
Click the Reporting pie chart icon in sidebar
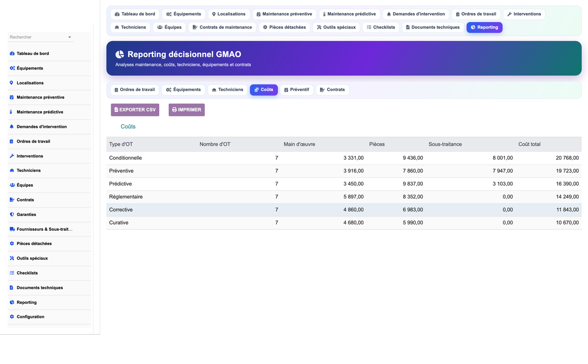12,302
